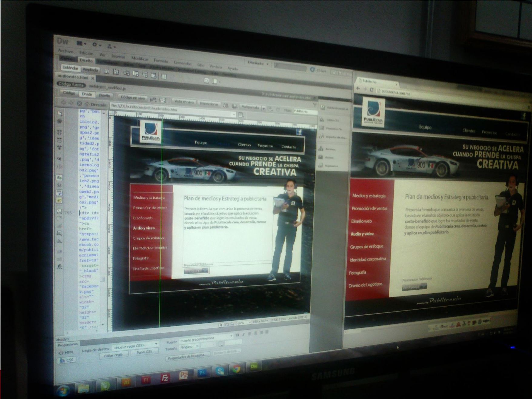Click the Editar regla button
The width and height of the screenshot is (532, 399).
(x=114, y=355)
